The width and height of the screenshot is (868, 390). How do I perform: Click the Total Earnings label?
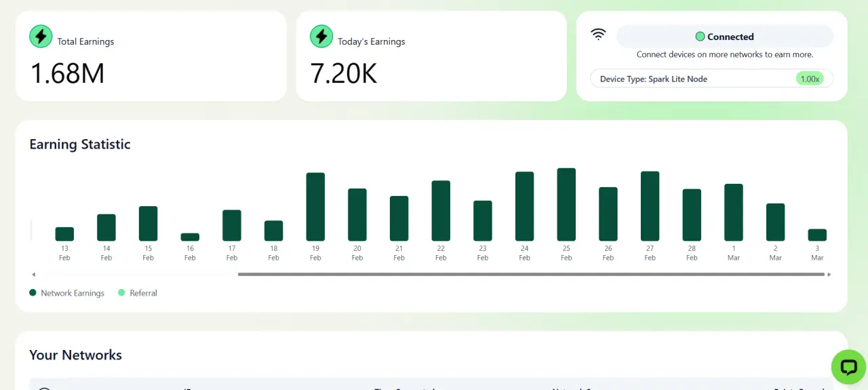pyautogui.click(x=85, y=41)
